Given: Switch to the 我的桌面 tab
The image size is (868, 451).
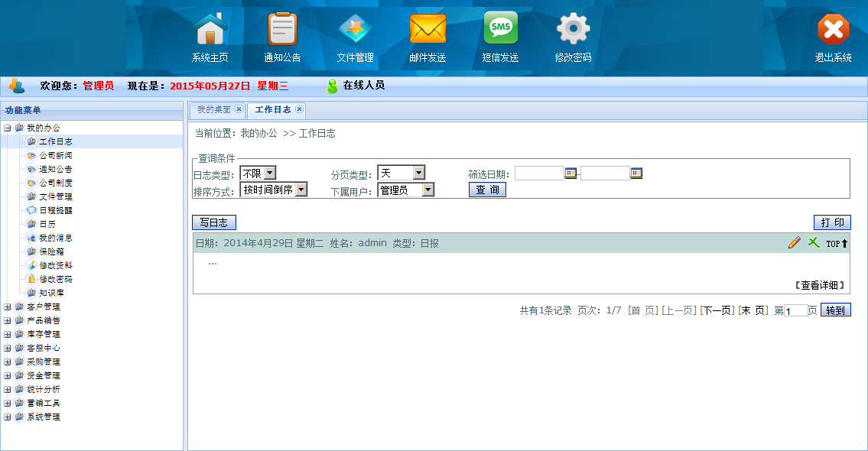Looking at the screenshot, I should click(x=213, y=110).
